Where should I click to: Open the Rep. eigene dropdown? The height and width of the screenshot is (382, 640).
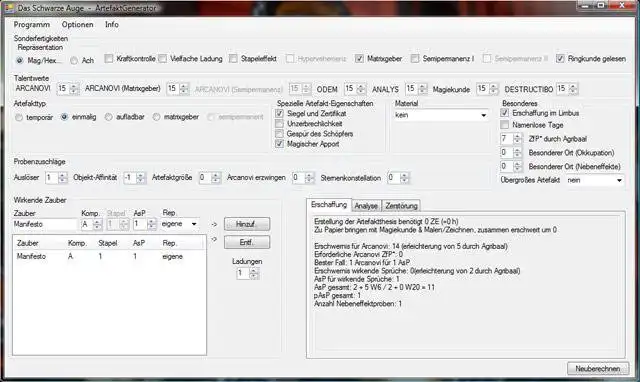[180, 224]
